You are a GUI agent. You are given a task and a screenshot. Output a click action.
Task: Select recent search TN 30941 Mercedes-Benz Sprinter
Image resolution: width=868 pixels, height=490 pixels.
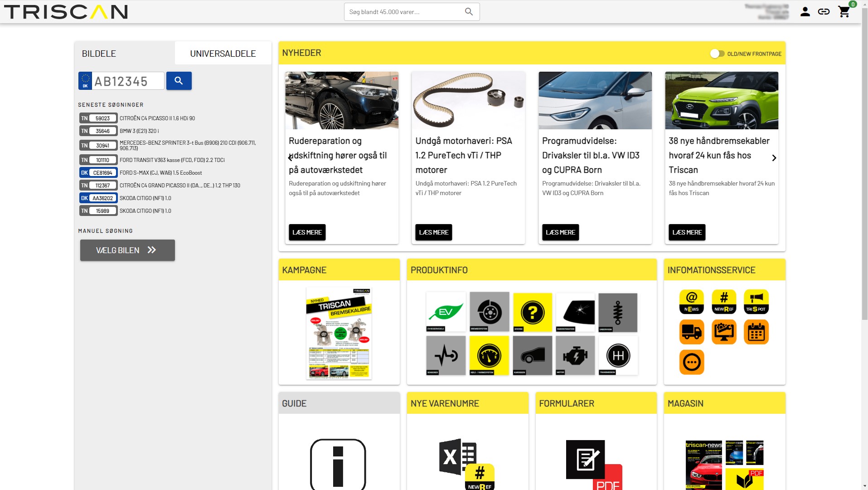pyautogui.click(x=168, y=146)
